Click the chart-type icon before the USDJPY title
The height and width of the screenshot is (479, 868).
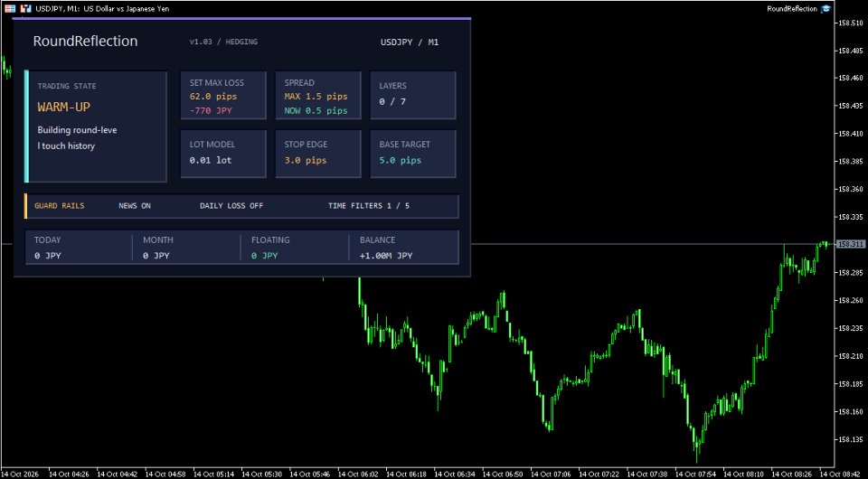(25, 8)
